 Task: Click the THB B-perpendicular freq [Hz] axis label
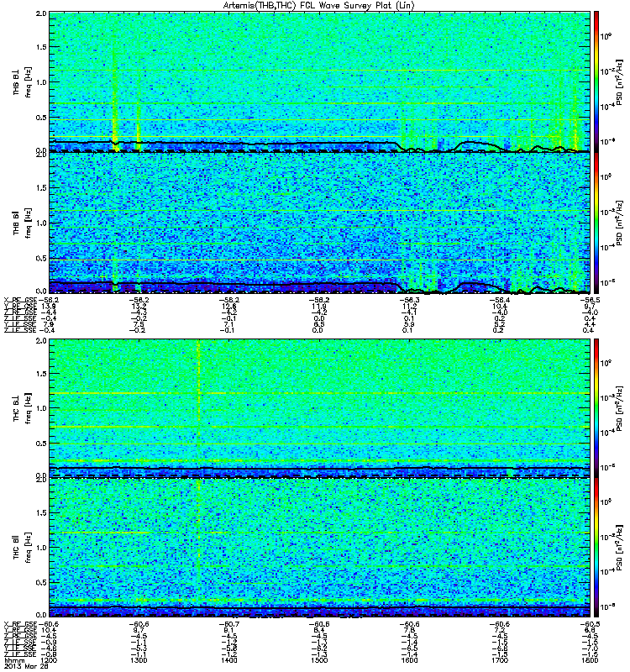click(x=29, y=82)
